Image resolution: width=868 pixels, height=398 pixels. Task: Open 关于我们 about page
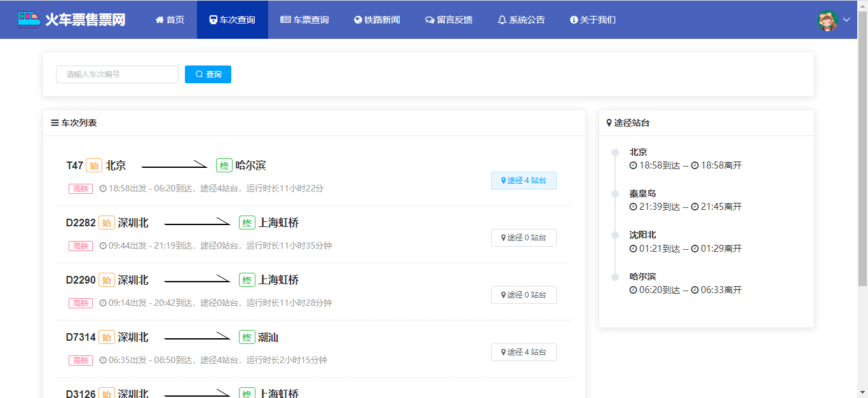tap(593, 20)
